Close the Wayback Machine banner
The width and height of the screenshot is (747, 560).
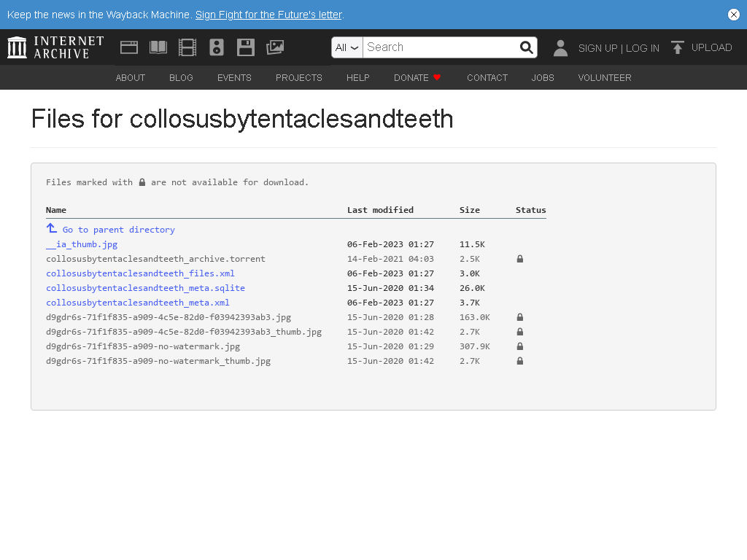(x=734, y=15)
